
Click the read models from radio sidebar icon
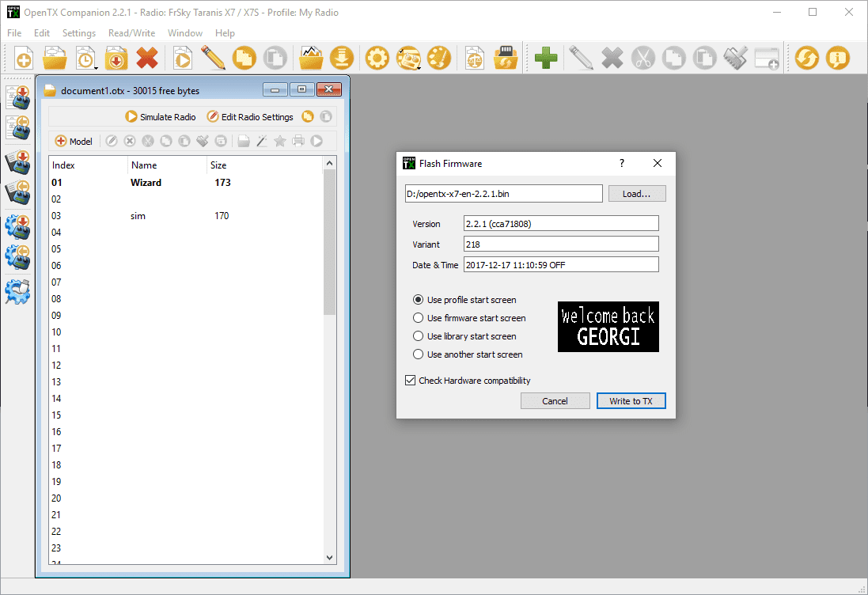point(17,127)
